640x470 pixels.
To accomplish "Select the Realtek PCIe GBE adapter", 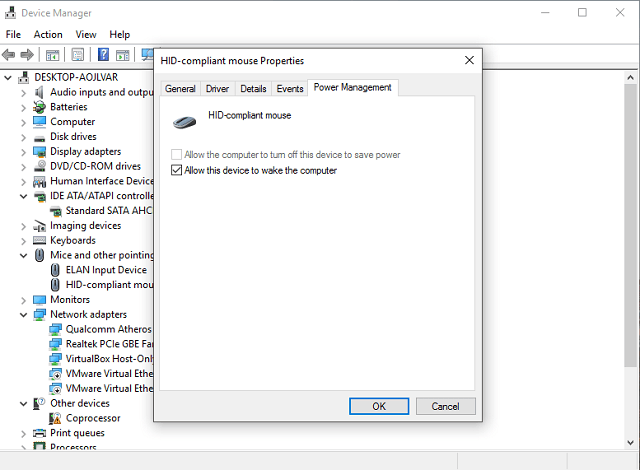I will pyautogui.click(x=109, y=344).
